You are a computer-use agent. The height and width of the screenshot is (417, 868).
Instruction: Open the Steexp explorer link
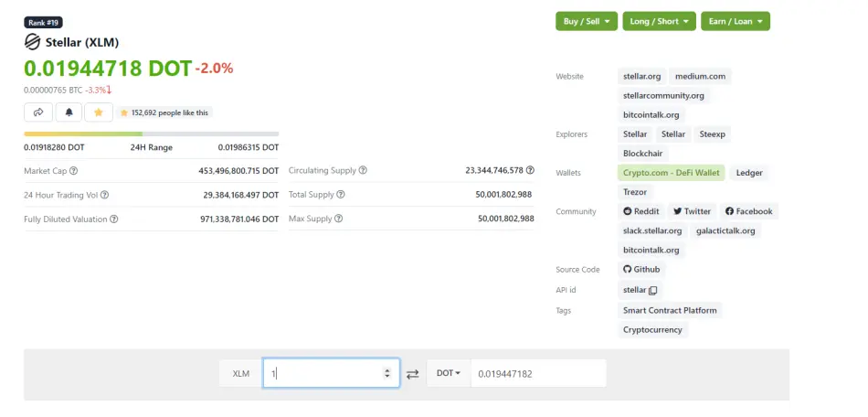[712, 134]
